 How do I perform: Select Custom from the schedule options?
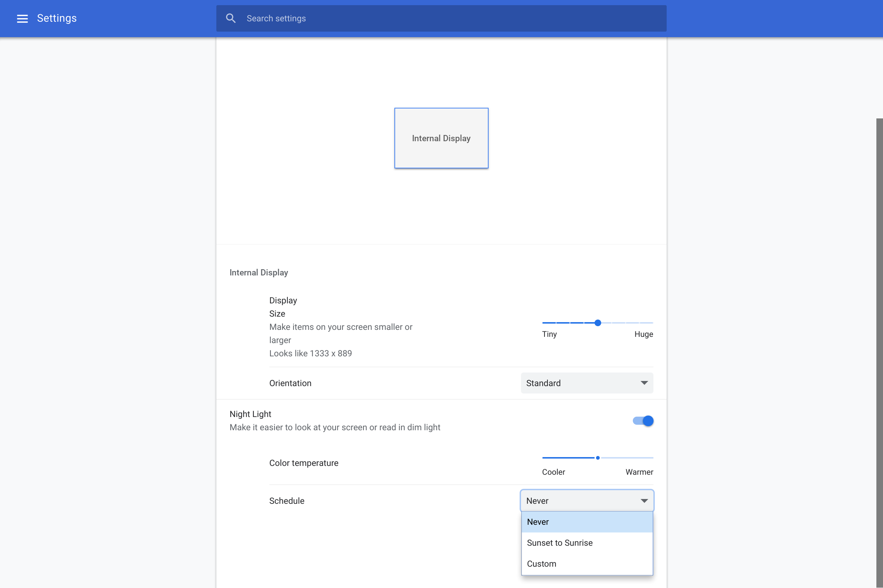541,563
